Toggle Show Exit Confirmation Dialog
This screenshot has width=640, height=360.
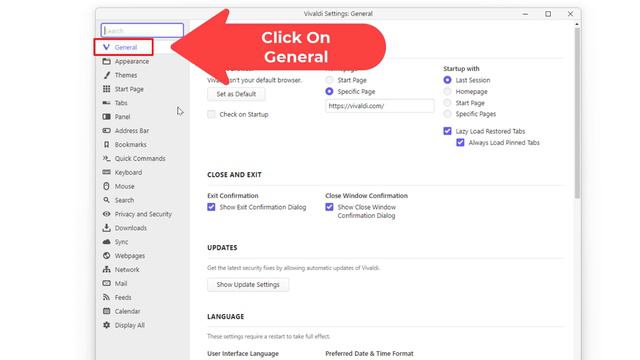(x=211, y=207)
